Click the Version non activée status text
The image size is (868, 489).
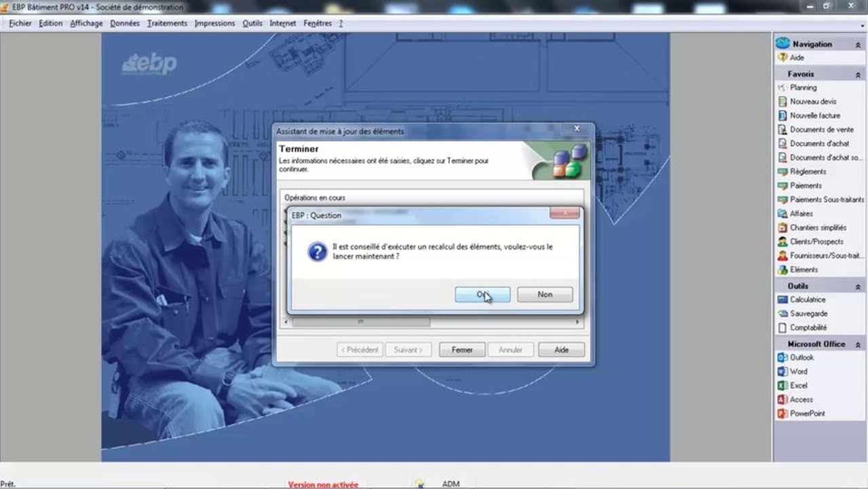323,484
